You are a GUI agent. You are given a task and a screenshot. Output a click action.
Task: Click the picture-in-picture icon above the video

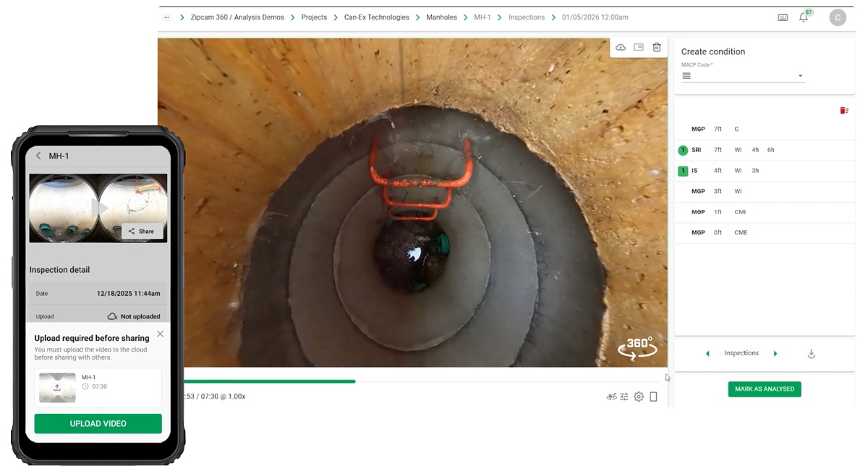(x=639, y=48)
